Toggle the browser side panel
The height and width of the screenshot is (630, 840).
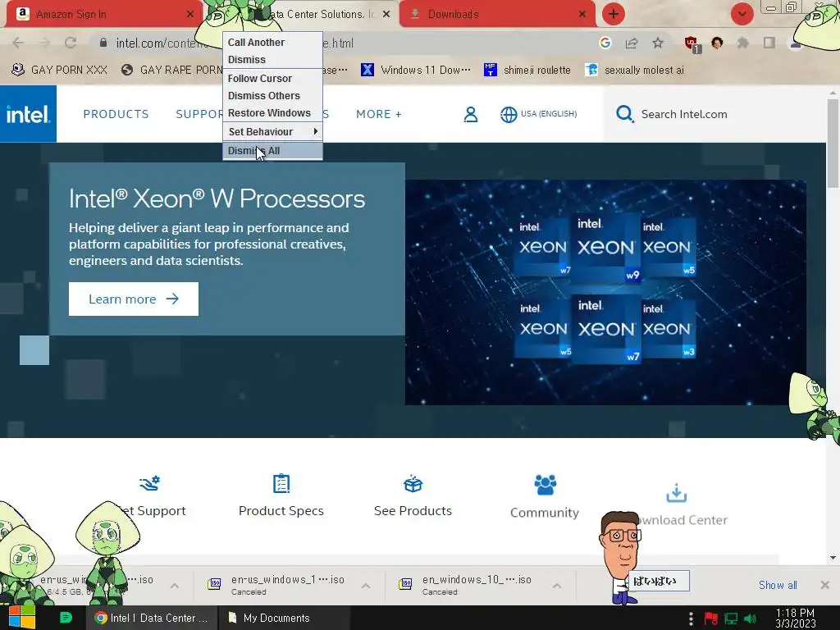[x=769, y=43]
